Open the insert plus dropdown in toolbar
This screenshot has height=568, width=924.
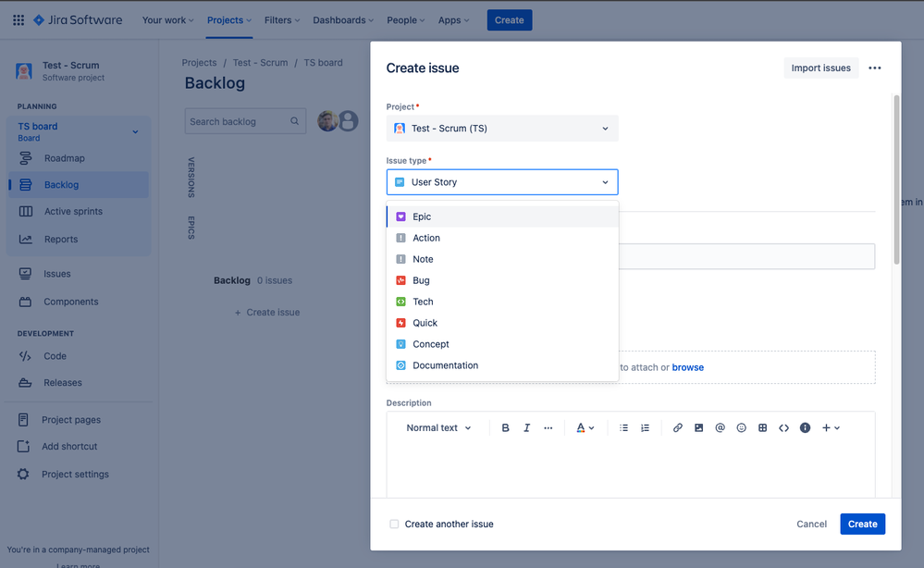(x=831, y=427)
